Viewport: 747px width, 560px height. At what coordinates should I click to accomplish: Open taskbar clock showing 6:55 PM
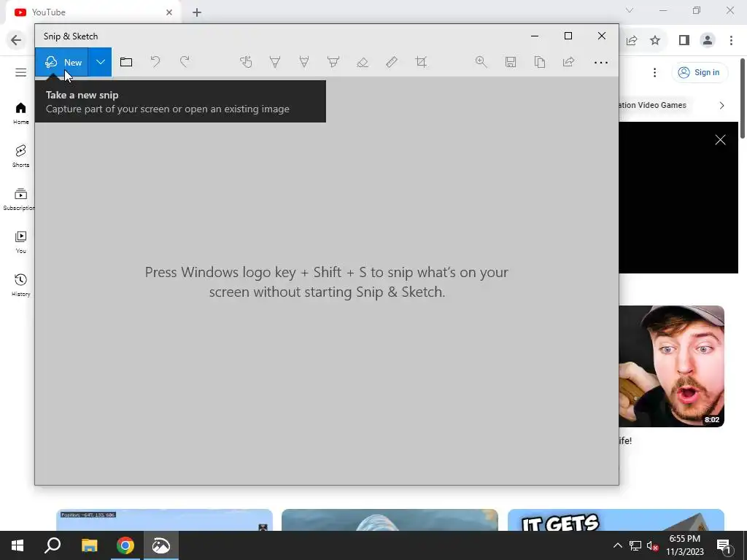coord(684,545)
